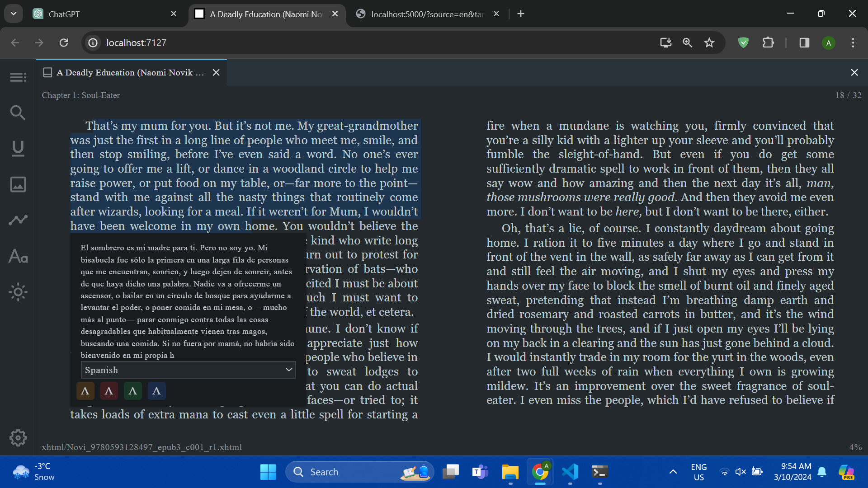Screen dimensions: 868x488
Task: Select the green highlight color swatch
Action: 132,391
